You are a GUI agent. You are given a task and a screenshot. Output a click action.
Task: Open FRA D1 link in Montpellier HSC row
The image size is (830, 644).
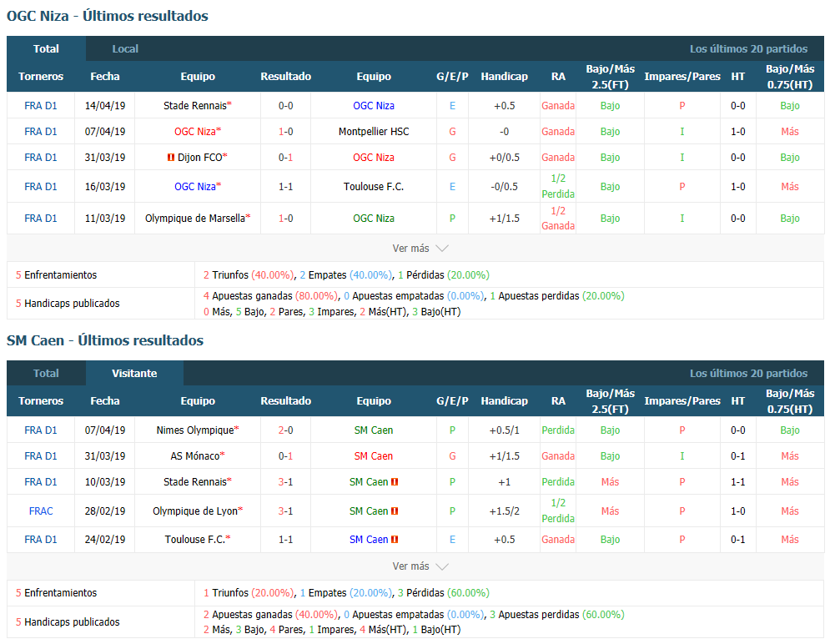(41, 132)
